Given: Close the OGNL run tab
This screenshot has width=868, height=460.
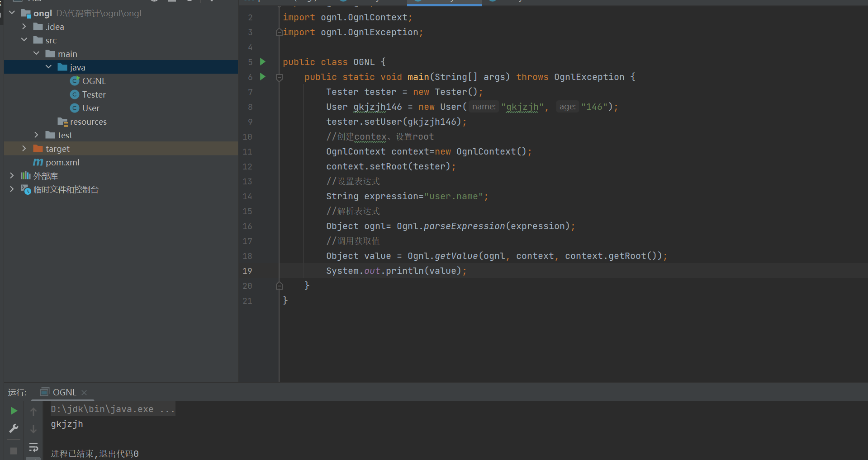Looking at the screenshot, I should point(84,393).
